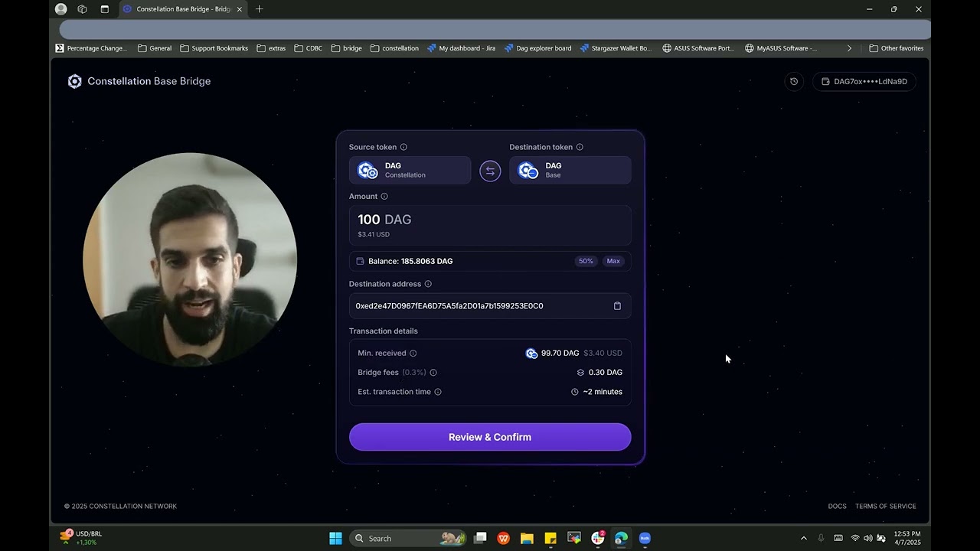Click the Source token info icon
Image resolution: width=980 pixels, height=551 pixels.
tap(403, 147)
